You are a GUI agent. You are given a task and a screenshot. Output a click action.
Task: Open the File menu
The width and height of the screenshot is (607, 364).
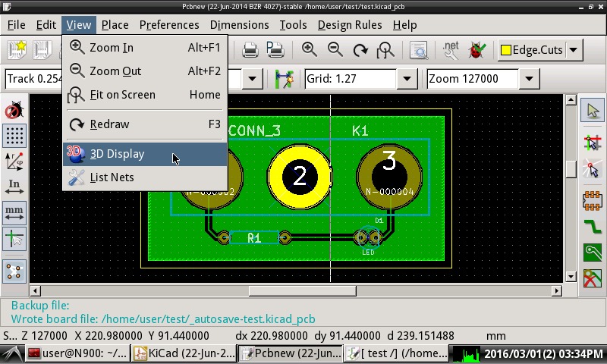click(x=16, y=25)
